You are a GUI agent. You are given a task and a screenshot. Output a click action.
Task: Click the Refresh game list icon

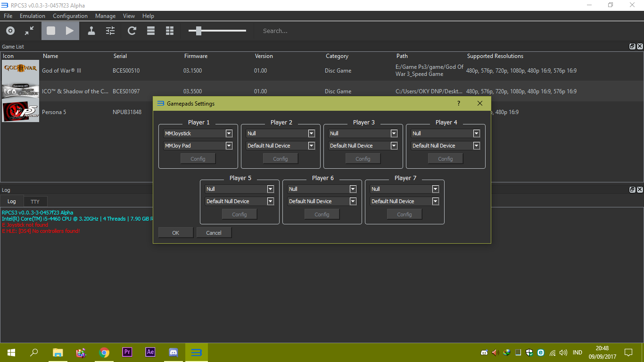(132, 31)
